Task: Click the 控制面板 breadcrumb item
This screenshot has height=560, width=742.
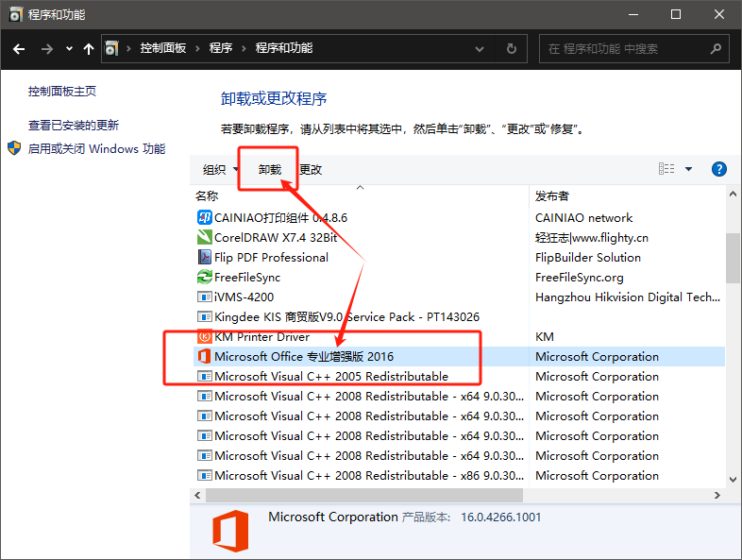Action: [162, 49]
